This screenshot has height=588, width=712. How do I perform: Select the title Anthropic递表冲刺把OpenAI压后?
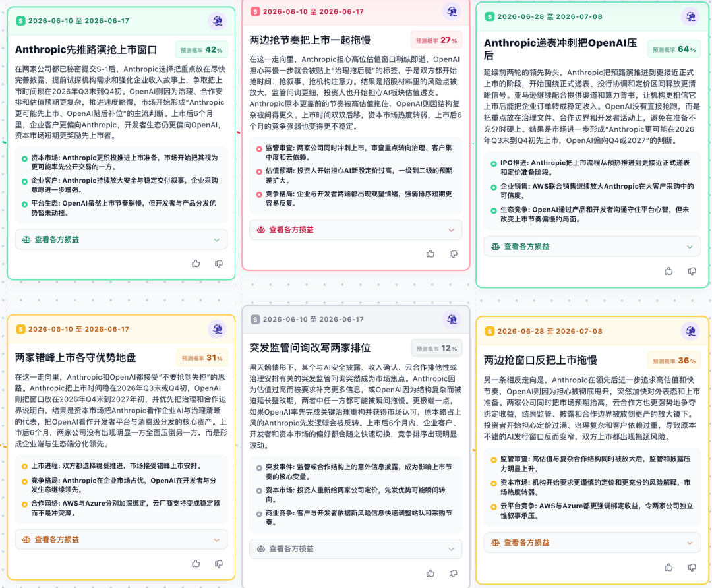[560, 49]
